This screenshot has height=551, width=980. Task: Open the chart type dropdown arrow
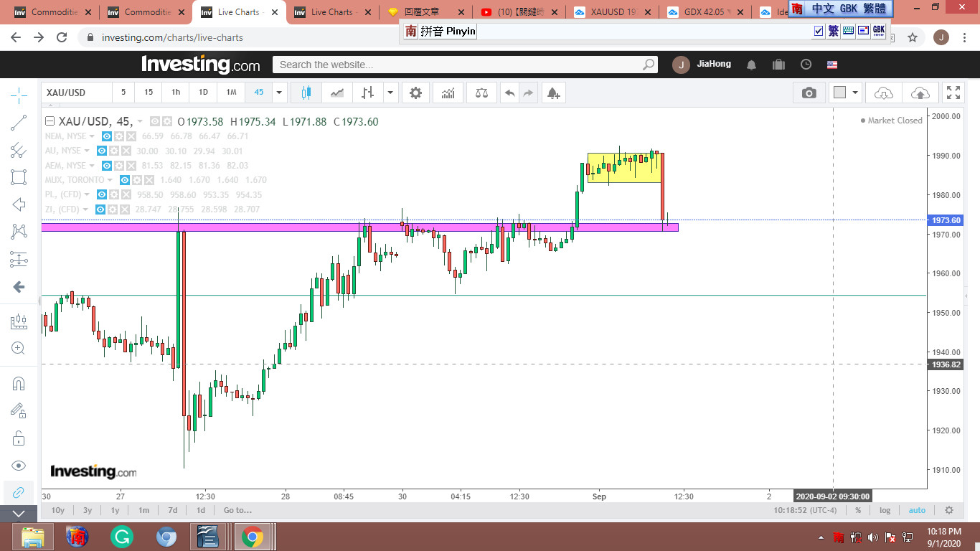point(390,93)
